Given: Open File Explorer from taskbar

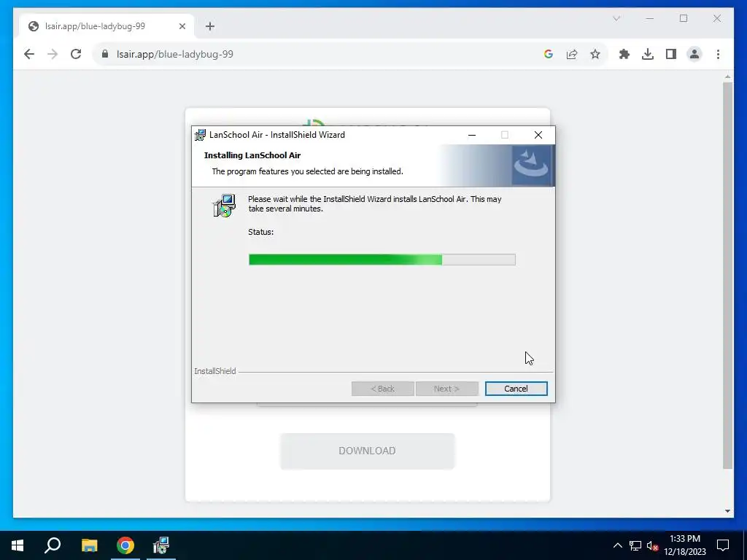Looking at the screenshot, I should tap(89, 545).
